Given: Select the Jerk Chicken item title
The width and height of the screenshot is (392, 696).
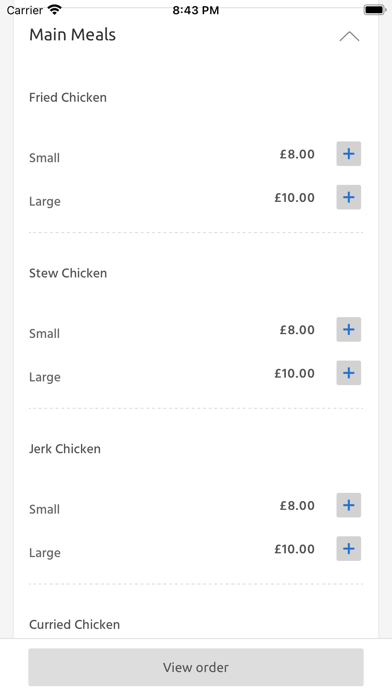Looking at the screenshot, I should pyautogui.click(x=65, y=449).
